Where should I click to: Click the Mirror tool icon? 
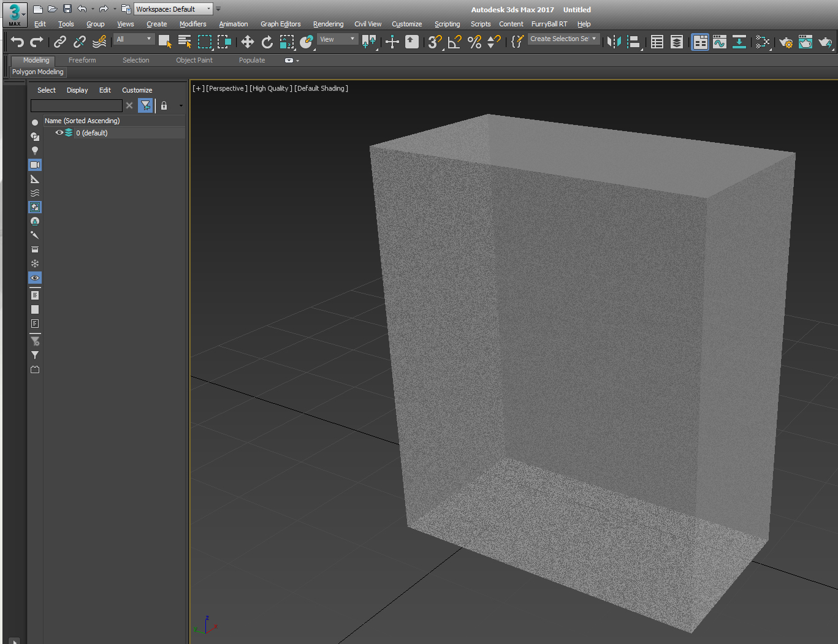pos(614,42)
